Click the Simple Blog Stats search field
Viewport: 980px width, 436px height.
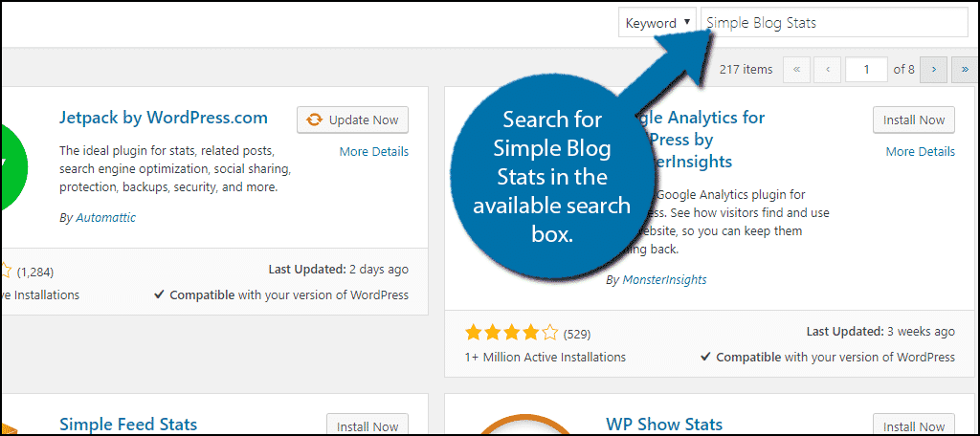pos(835,23)
